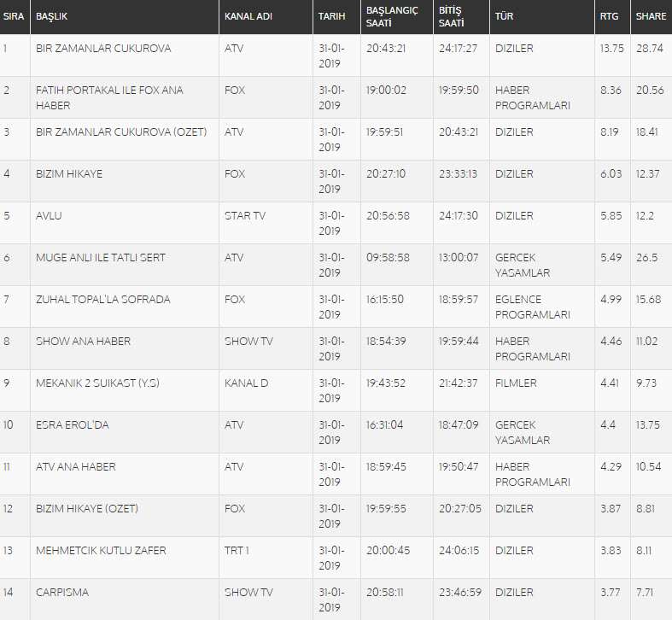Image resolution: width=672 pixels, height=620 pixels.
Task: Select the STAR TV channel cell
Action: pos(245,216)
